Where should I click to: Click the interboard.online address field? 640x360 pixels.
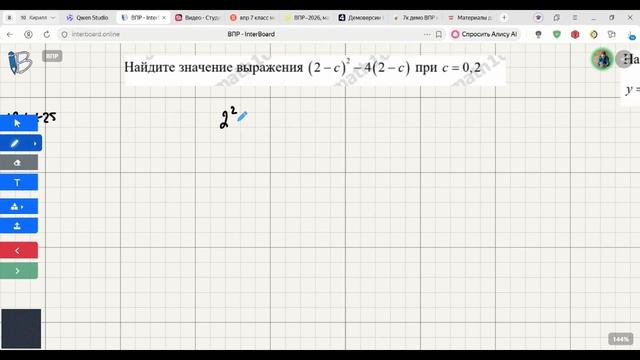click(x=96, y=34)
